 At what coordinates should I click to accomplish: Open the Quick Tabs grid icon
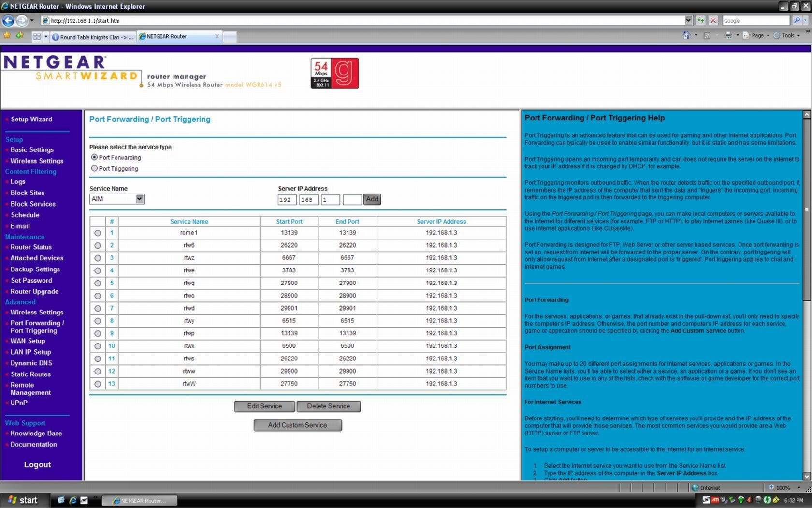click(37, 37)
